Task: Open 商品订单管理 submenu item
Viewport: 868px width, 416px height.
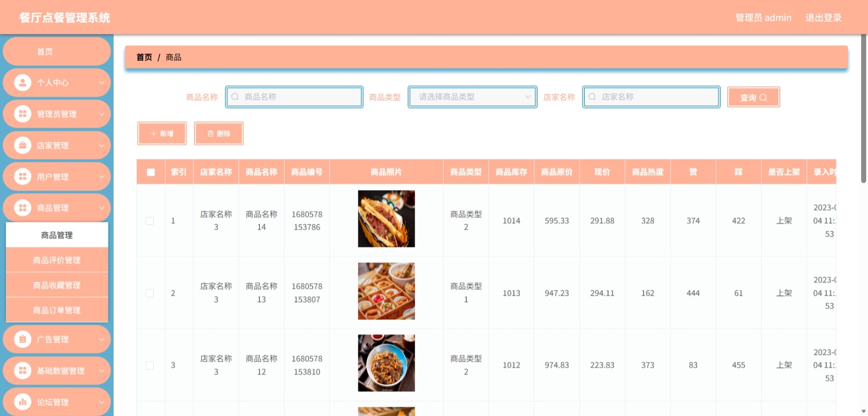Action: point(57,310)
